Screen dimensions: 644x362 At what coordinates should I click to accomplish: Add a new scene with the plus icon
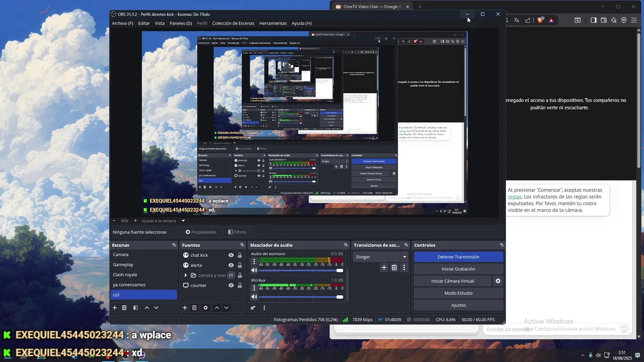pyautogui.click(x=115, y=308)
